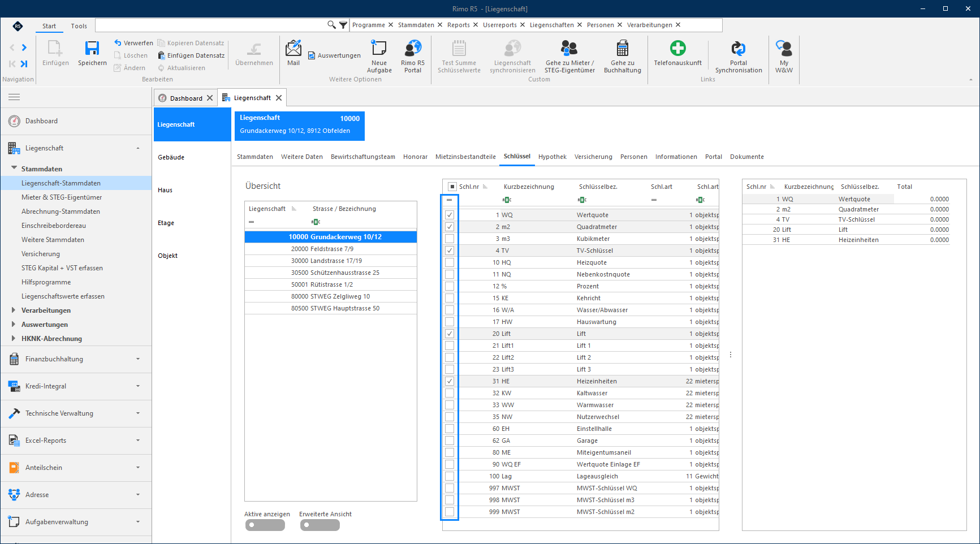Image resolution: width=980 pixels, height=544 pixels.
Task: Click the search magnifier icon
Action: point(331,25)
